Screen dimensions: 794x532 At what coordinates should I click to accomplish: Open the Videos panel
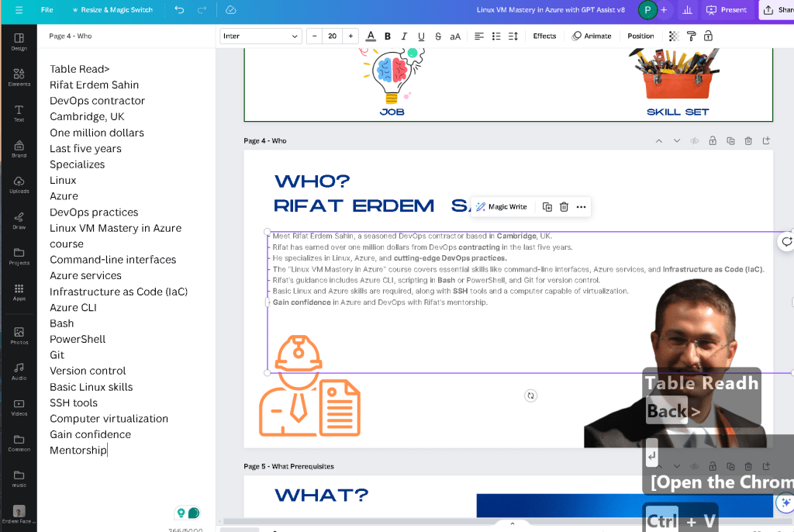(19, 407)
